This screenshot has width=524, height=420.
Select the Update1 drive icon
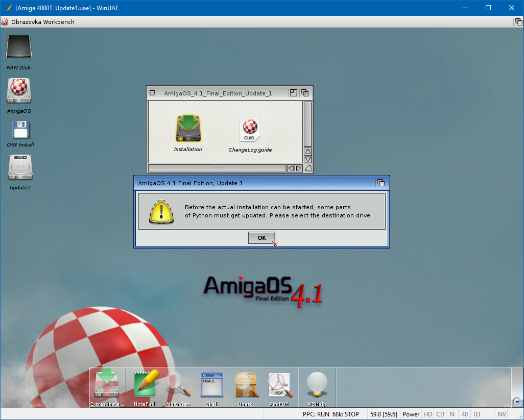click(x=20, y=167)
